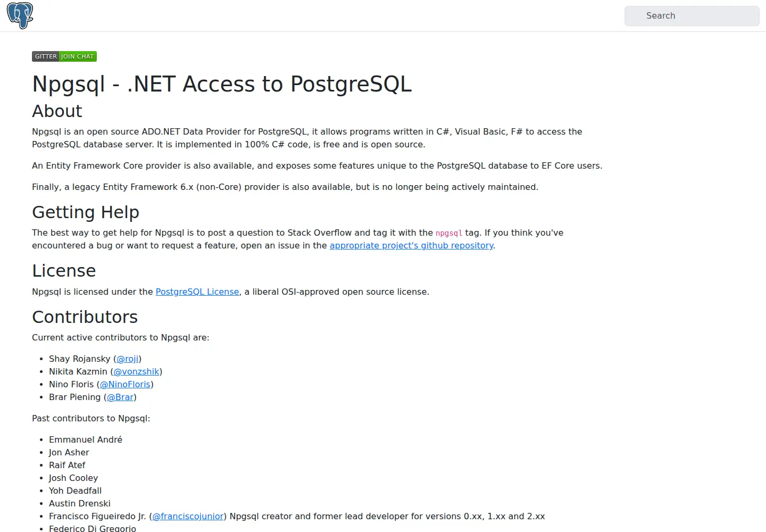This screenshot has width=766, height=532.
Task: Focus the Search input field
Action: pyautogui.click(x=692, y=16)
